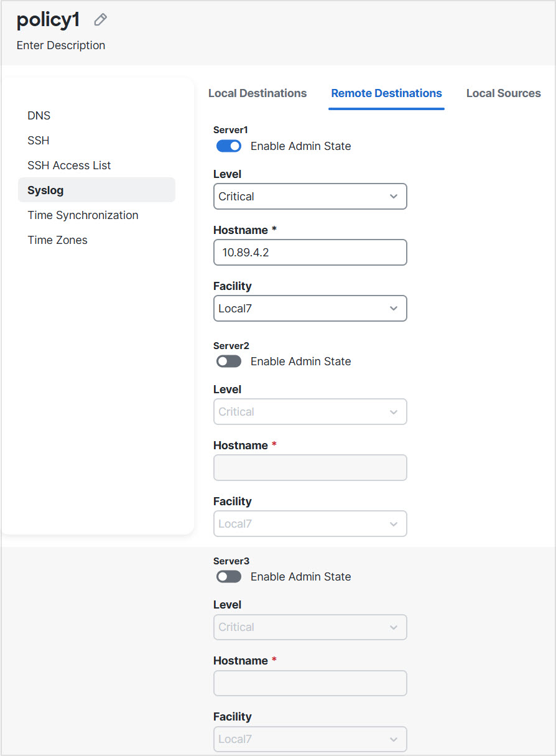Select the Remote Destinations tab
556x756 pixels.
tap(386, 93)
